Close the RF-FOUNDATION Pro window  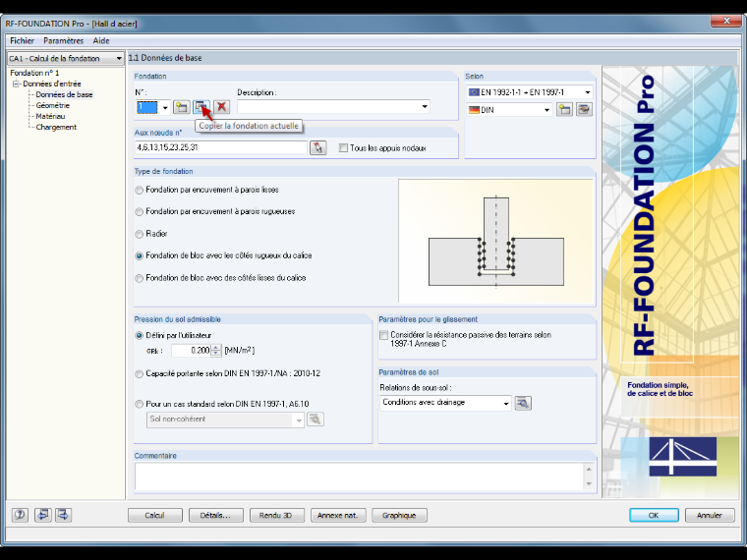pos(726,21)
